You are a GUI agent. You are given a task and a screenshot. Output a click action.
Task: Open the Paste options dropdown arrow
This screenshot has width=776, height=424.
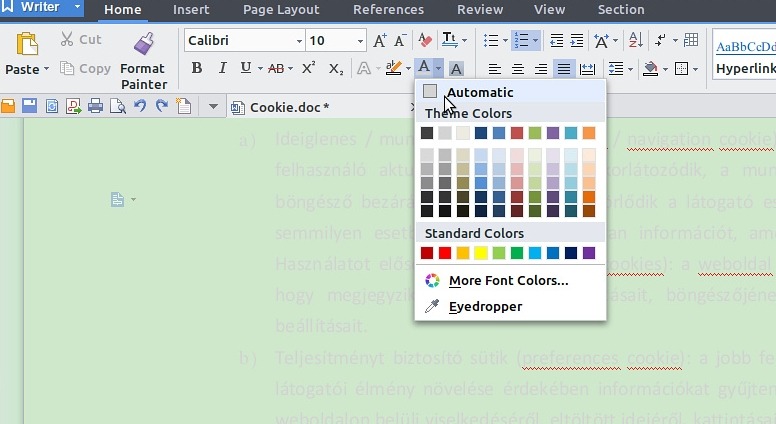coord(45,70)
